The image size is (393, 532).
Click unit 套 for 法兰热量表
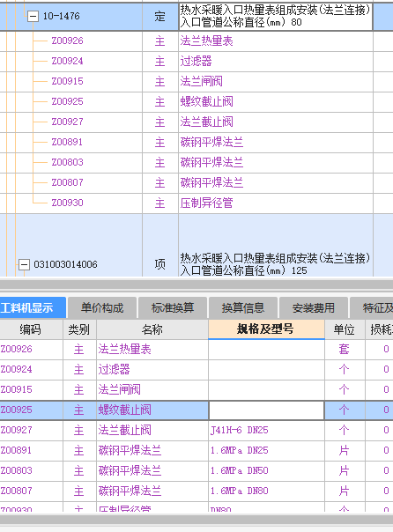(x=345, y=349)
